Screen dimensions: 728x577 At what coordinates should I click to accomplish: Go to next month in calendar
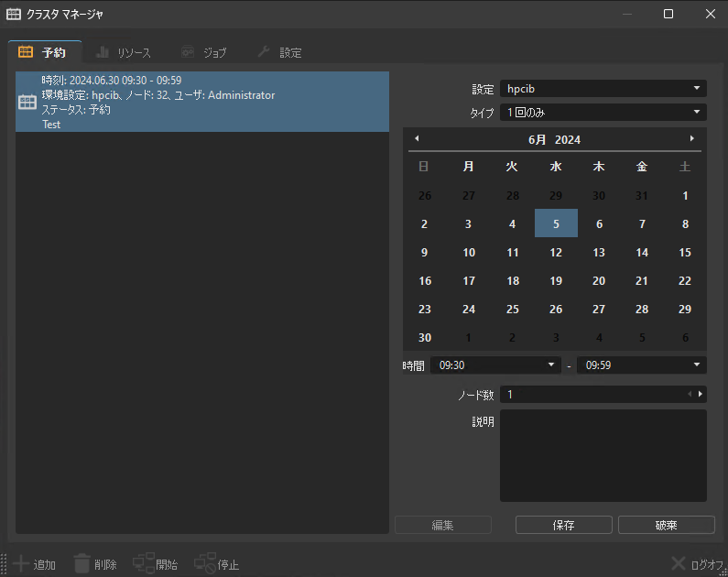point(691,138)
